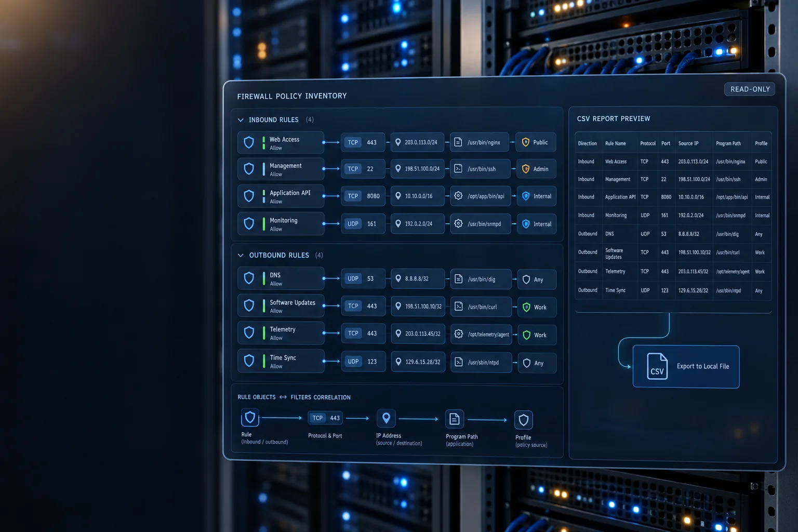Click 10.10.0.0/16 in the rules list
Image resolution: width=798 pixels, height=532 pixels.
(x=419, y=196)
